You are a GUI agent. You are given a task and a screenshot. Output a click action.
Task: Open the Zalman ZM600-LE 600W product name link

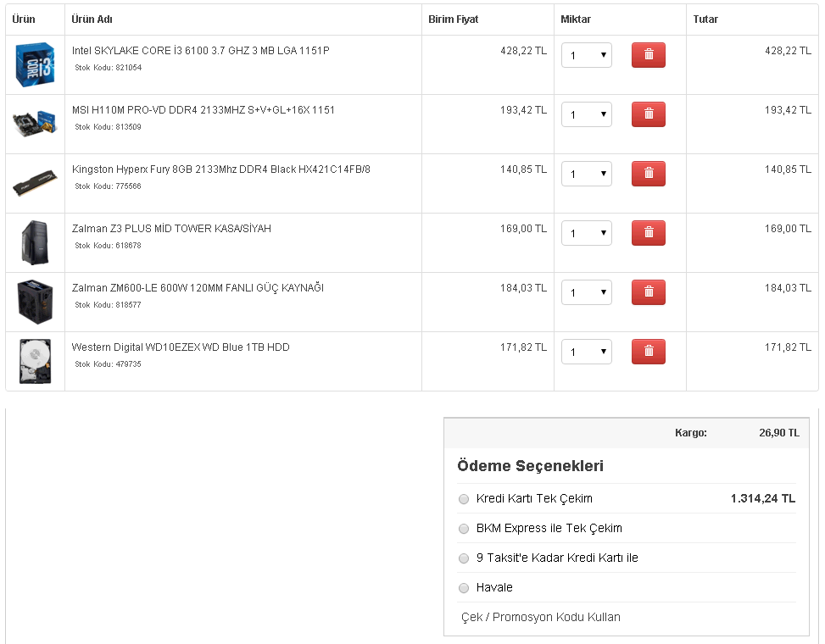pyautogui.click(x=198, y=288)
